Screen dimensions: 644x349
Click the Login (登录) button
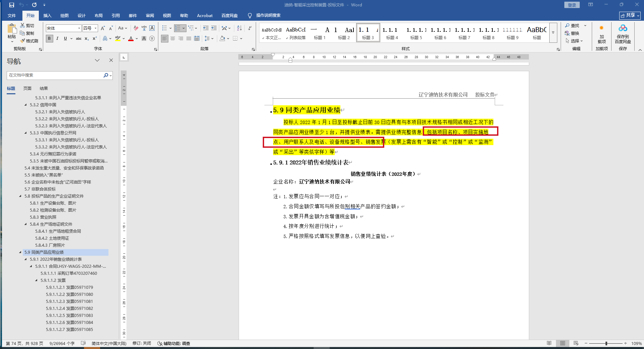click(x=572, y=5)
